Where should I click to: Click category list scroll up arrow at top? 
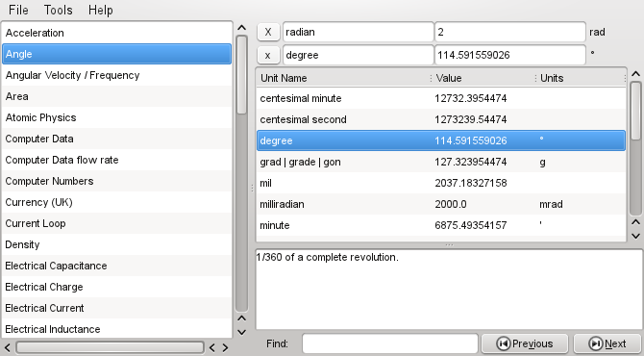[x=242, y=28]
